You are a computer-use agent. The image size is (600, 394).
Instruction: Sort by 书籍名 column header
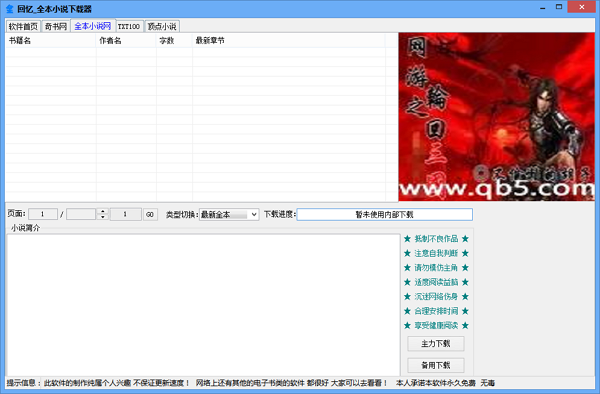click(x=51, y=41)
